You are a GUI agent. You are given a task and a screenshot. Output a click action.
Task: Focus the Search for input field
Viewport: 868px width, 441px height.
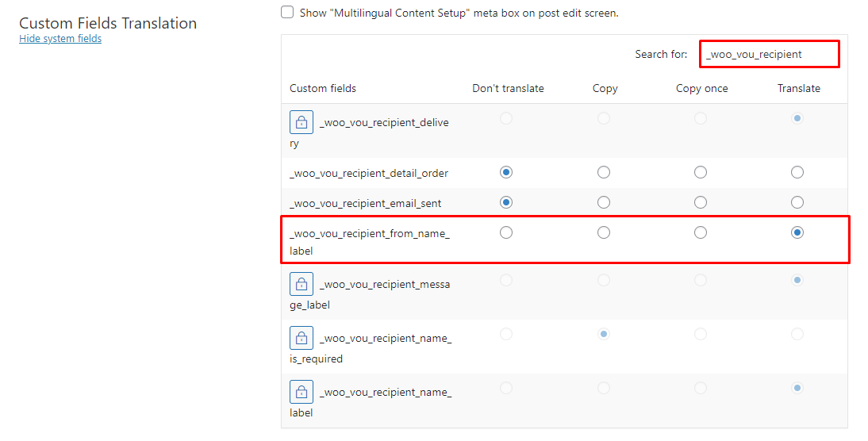tap(768, 55)
